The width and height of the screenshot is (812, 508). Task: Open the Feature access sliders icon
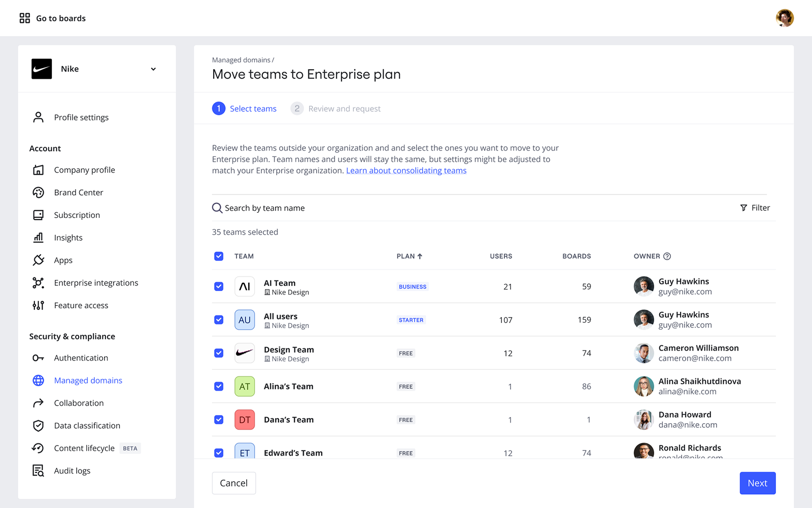38,305
